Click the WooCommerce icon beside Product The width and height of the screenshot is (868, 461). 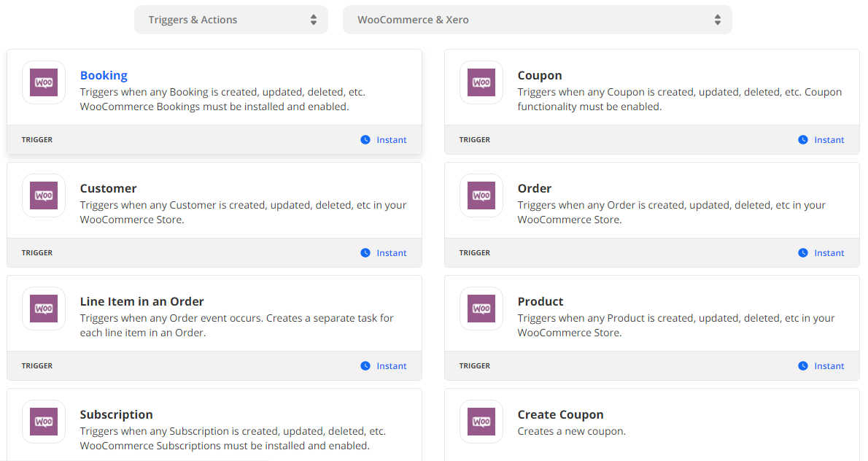481,309
